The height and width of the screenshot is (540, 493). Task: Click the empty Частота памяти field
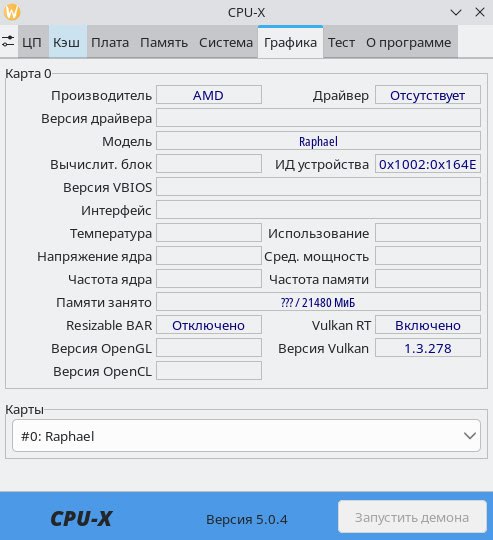428,279
